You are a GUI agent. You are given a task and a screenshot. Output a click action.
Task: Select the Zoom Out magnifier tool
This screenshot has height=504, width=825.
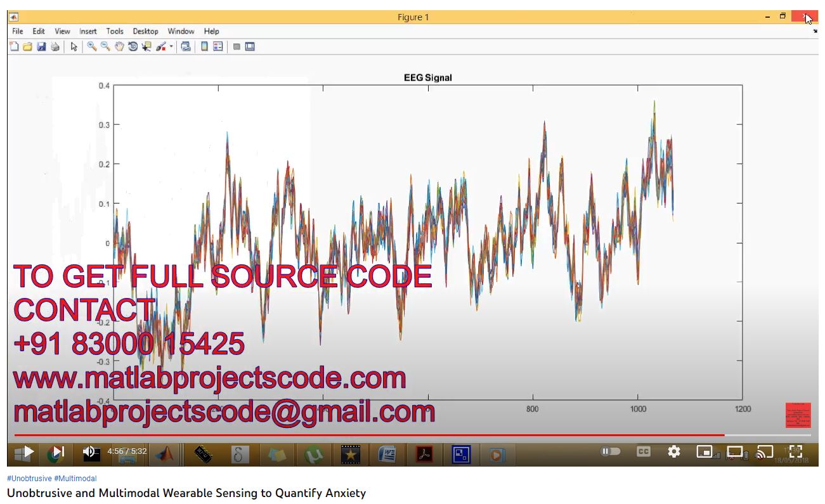pos(105,46)
